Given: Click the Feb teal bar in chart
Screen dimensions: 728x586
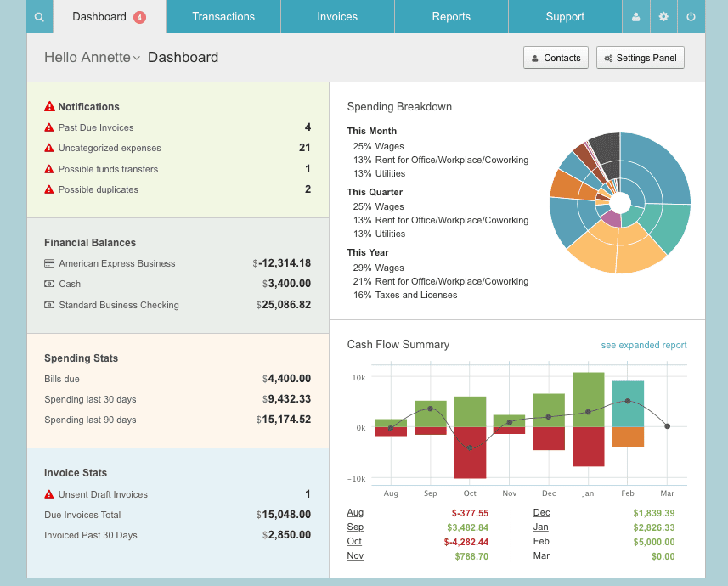Looking at the screenshot, I should point(628,404).
